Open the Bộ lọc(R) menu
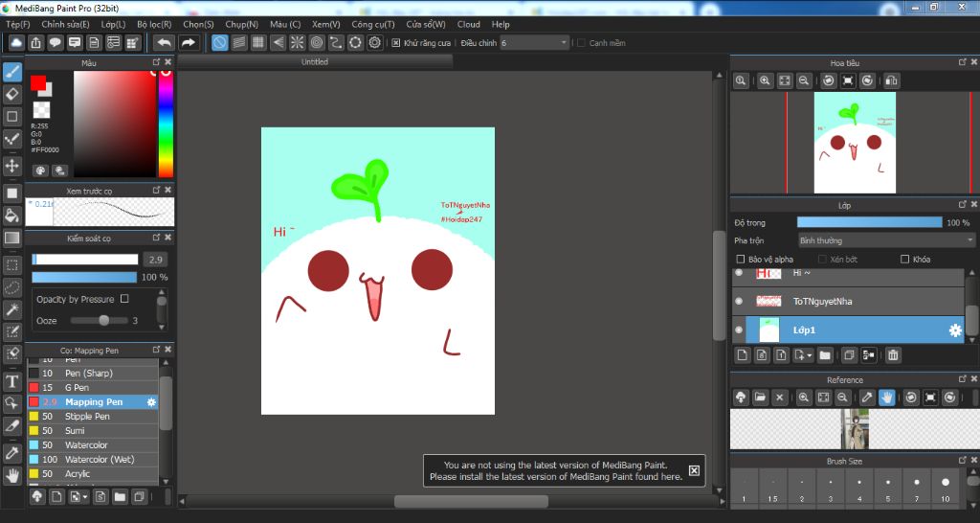This screenshot has height=523, width=980. (154, 24)
